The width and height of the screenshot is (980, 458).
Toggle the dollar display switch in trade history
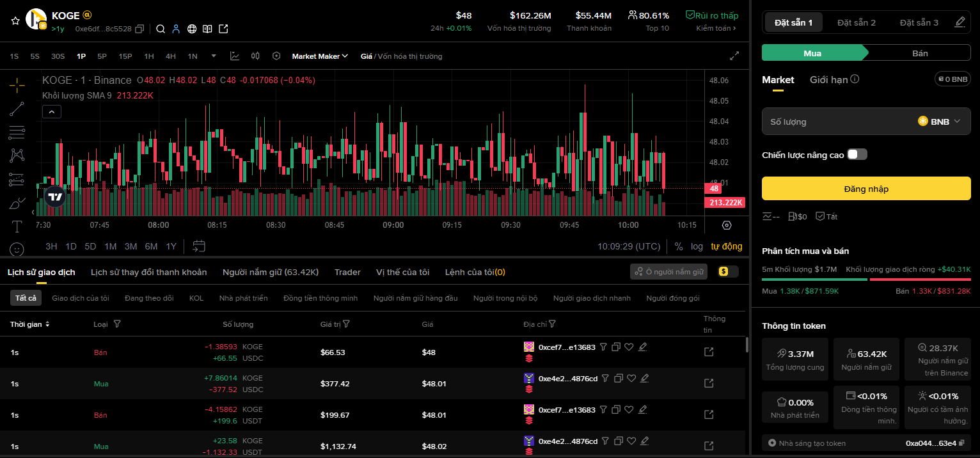point(728,272)
